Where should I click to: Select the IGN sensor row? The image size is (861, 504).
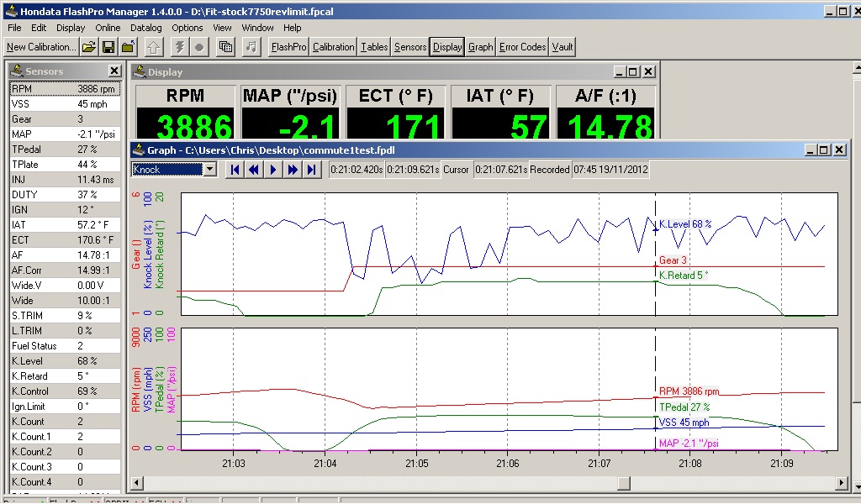coord(65,209)
